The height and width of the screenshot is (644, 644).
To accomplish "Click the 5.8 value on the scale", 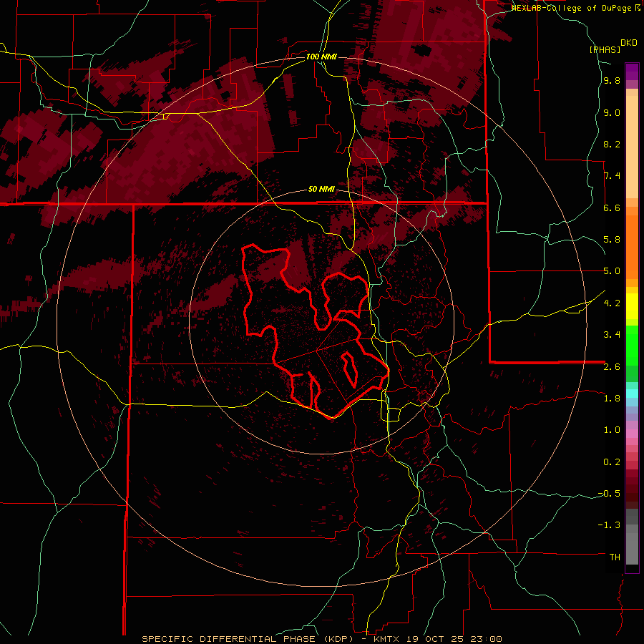I will [x=612, y=240].
